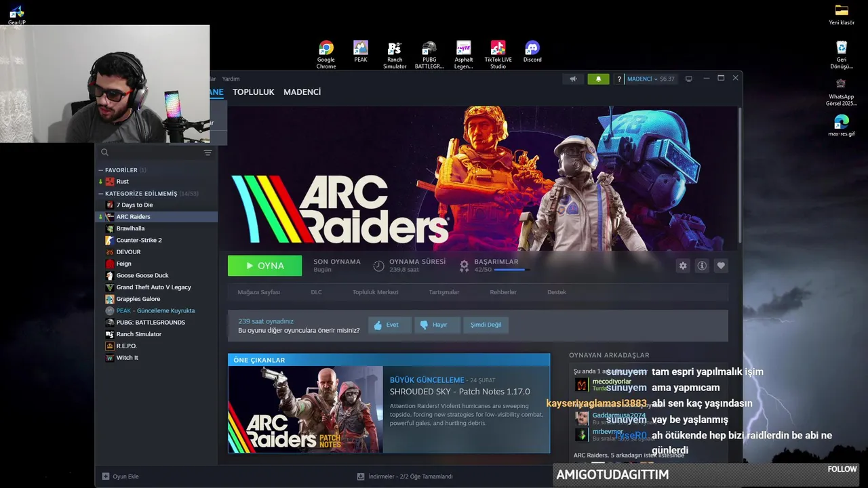Open Destek link
Image resolution: width=868 pixels, height=488 pixels.
click(x=557, y=292)
